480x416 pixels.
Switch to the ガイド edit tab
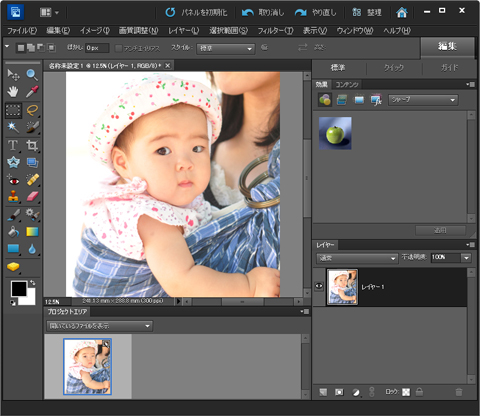(x=449, y=68)
